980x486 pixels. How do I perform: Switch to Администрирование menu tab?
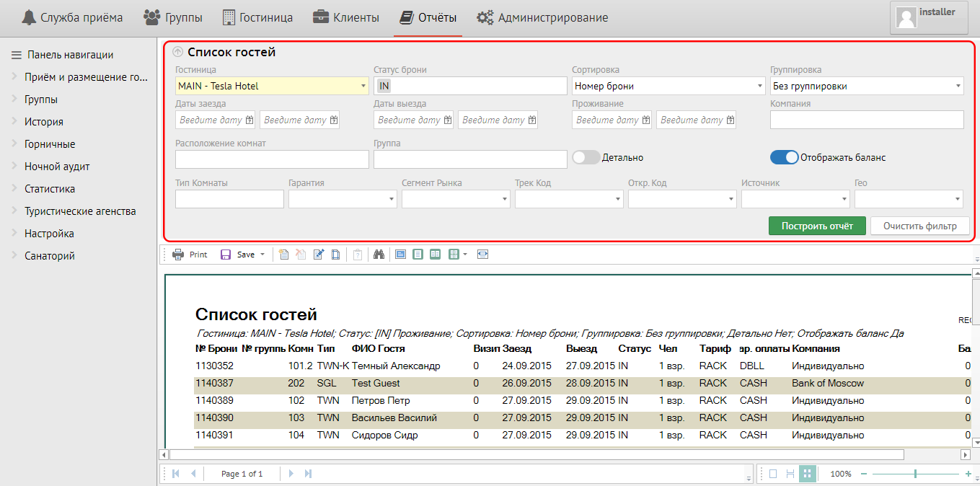(x=542, y=17)
